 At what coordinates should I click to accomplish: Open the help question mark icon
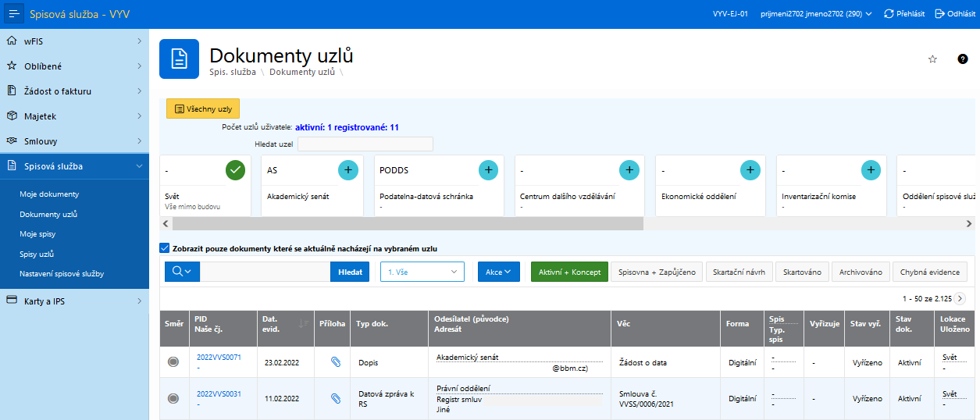pyautogui.click(x=963, y=59)
